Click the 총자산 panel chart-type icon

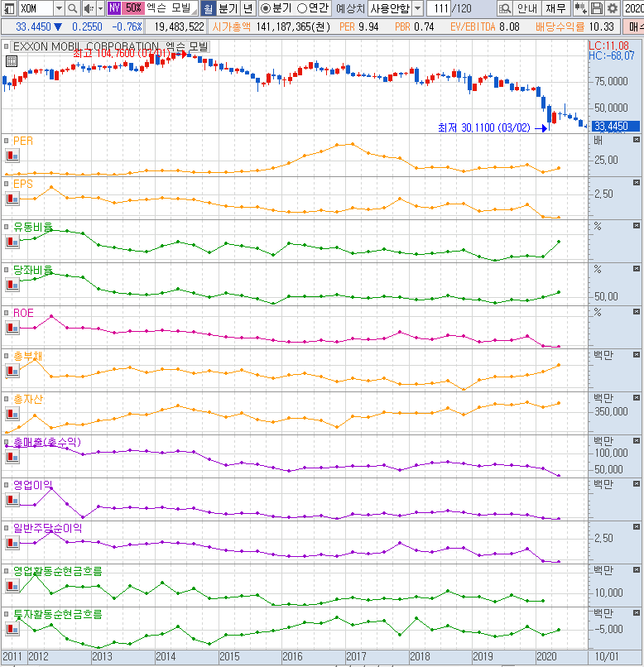coord(12,414)
